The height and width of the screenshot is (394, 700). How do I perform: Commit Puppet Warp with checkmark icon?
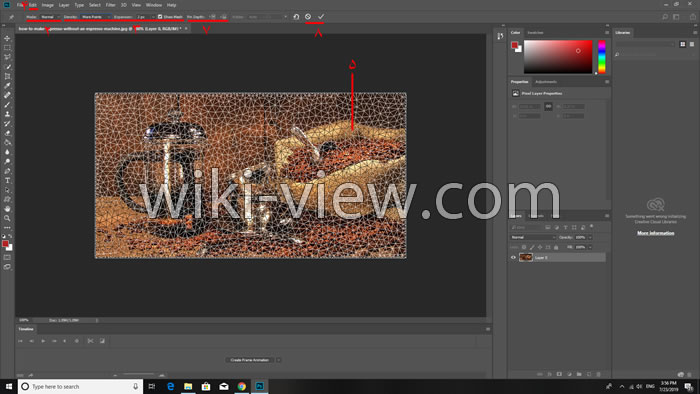coord(321,17)
